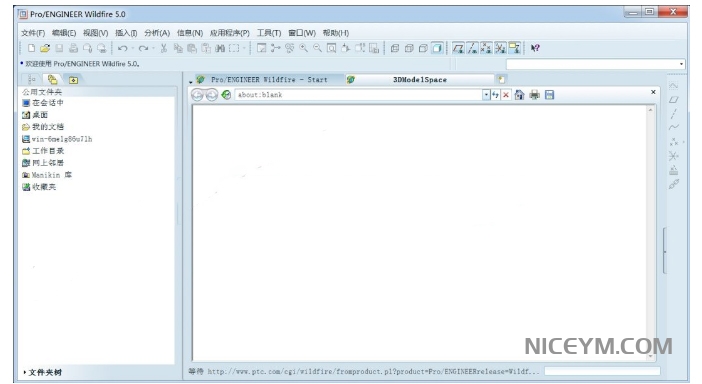
Task: Click the Undo arrow icon
Action: pos(122,48)
